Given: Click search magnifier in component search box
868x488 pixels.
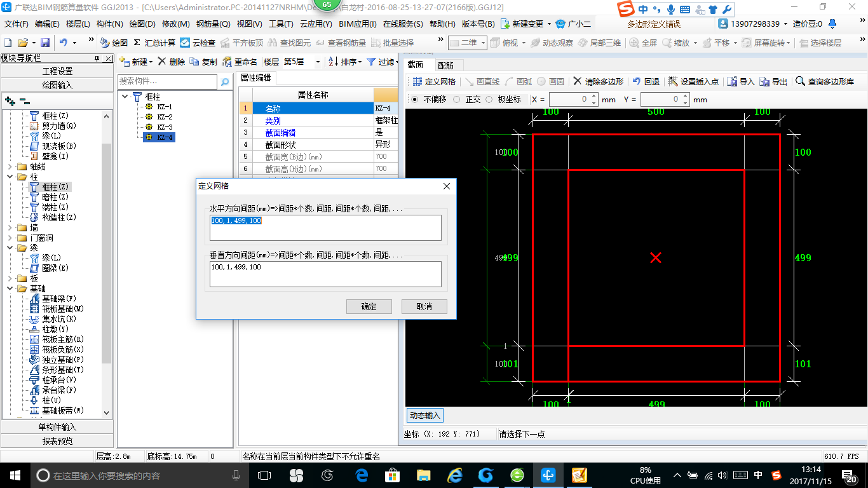Looking at the screenshot, I should point(225,82).
